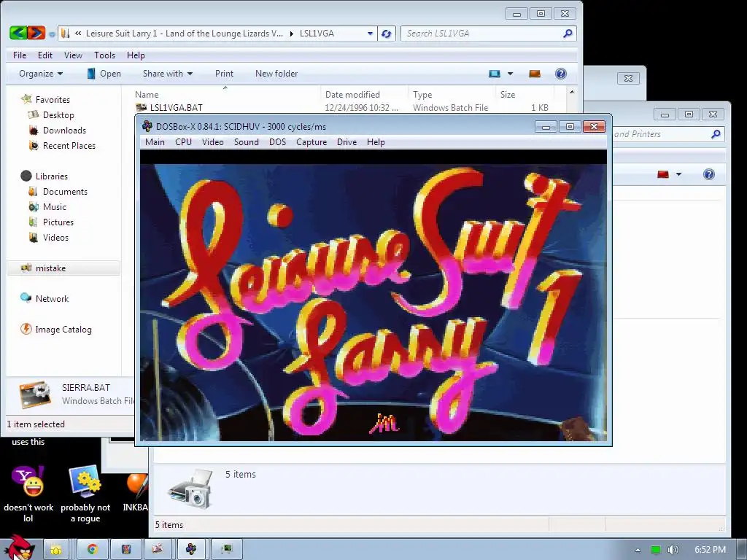Click the change view icon in LSL1VGA toolbar

tap(495, 74)
